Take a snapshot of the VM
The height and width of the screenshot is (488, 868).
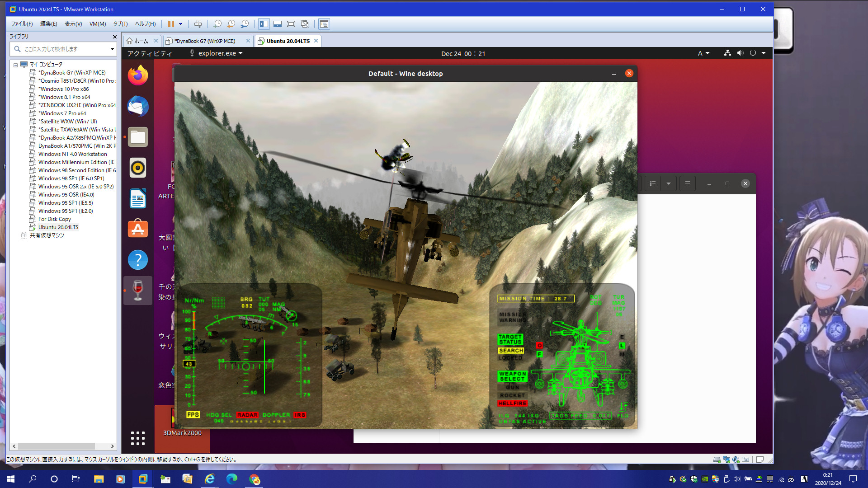point(217,24)
